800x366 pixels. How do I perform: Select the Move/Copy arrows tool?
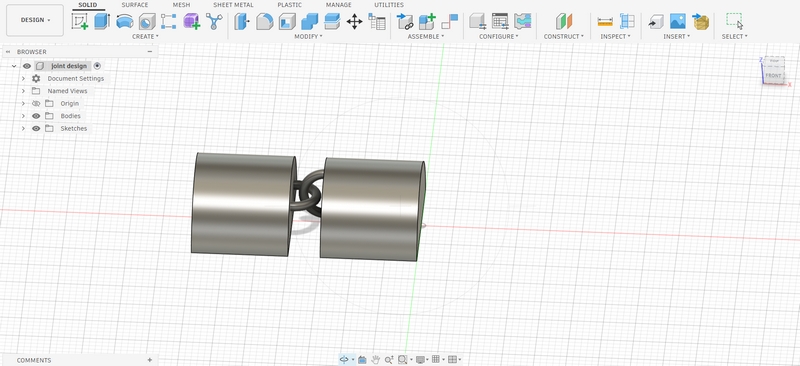354,21
